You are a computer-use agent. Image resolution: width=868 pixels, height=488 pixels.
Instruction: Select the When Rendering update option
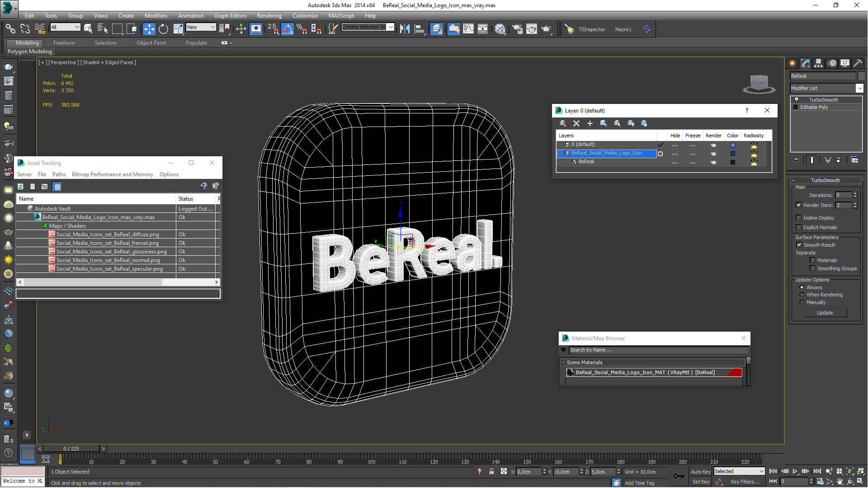pos(802,295)
